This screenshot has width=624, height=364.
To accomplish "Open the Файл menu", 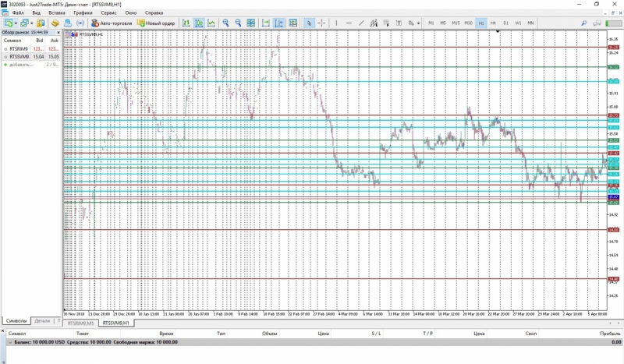I will pyautogui.click(x=18, y=12).
